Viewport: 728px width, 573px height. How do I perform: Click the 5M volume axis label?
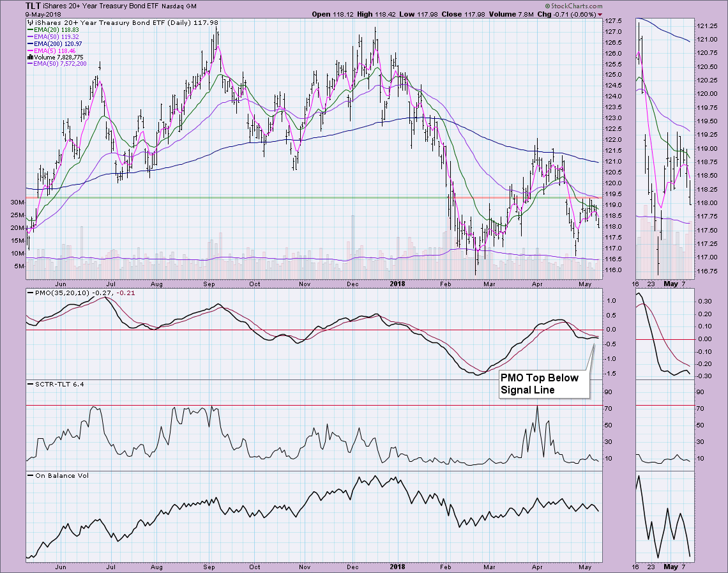pos(19,266)
